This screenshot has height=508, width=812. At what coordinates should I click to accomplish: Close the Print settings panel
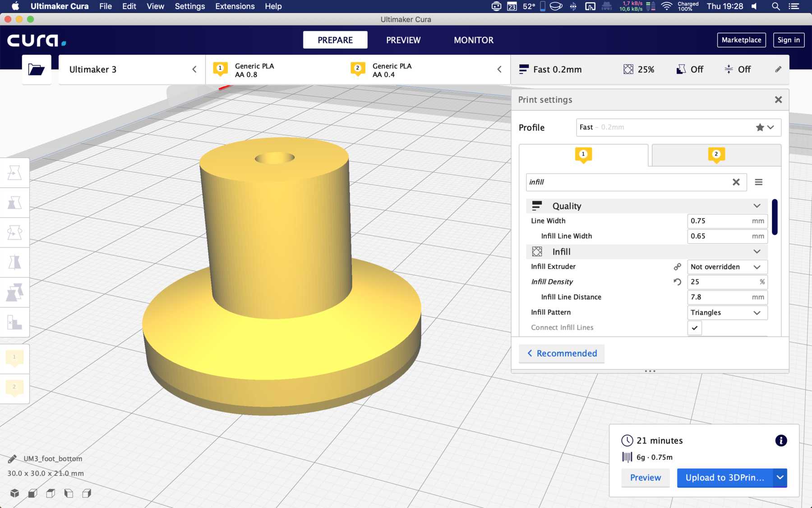[778, 100]
